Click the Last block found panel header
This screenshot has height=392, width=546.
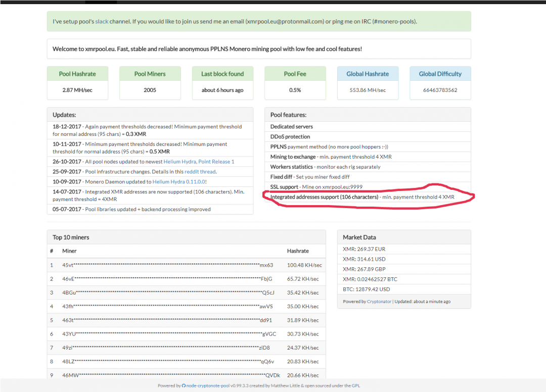pyautogui.click(x=222, y=74)
